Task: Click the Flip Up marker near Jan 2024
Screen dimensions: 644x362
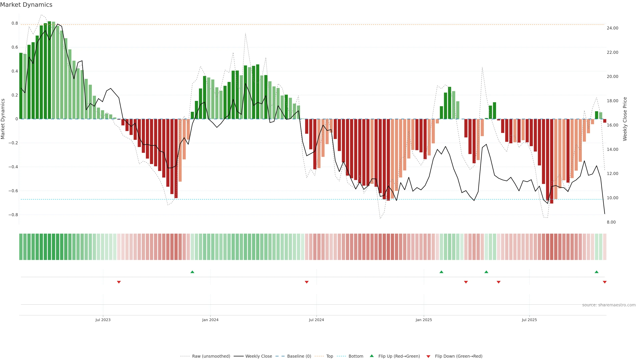Action: [x=192, y=272]
